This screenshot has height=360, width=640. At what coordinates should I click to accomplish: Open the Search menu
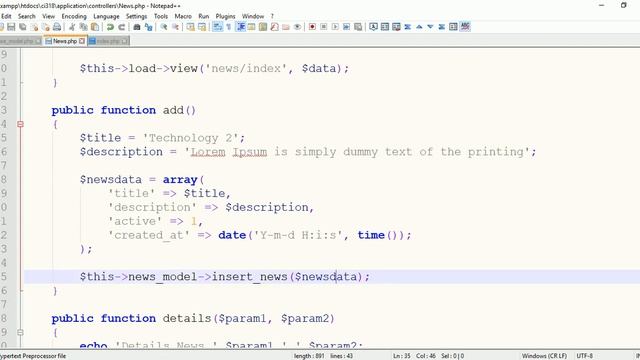tap(27, 16)
